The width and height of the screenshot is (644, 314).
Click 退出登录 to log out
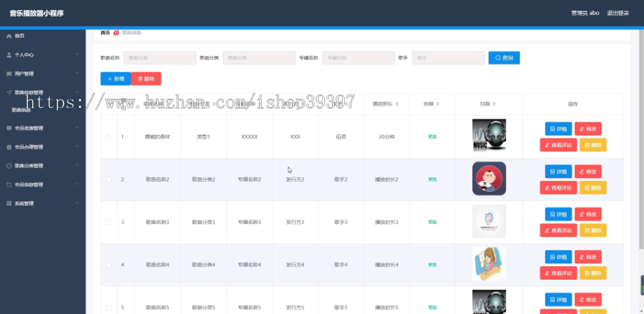[618, 13]
